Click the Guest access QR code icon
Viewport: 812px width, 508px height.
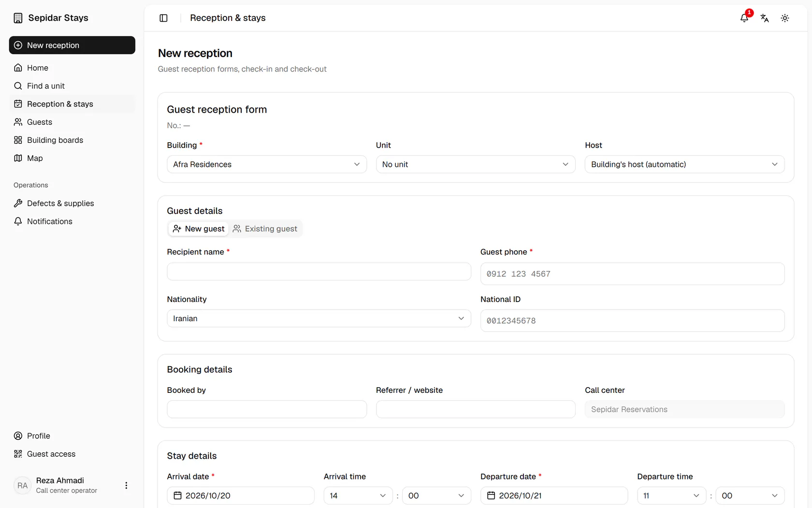click(x=18, y=454)
